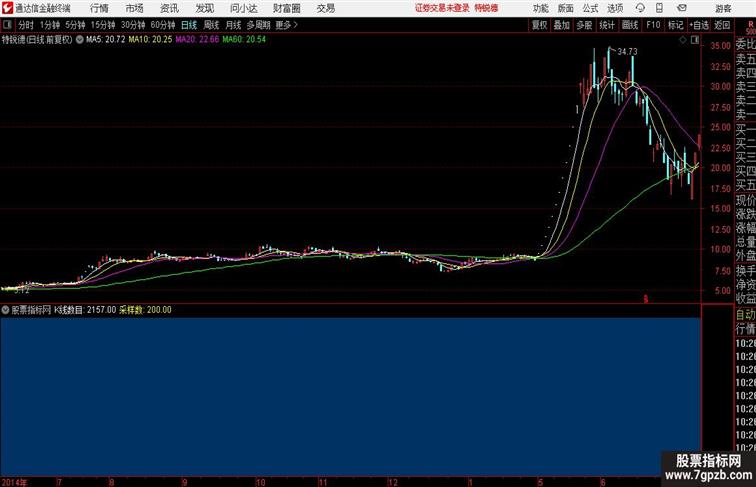Viewport: 756px width, 487px height.
Task: Click the 证券交易未登录 login link
Action: (442, 8)
